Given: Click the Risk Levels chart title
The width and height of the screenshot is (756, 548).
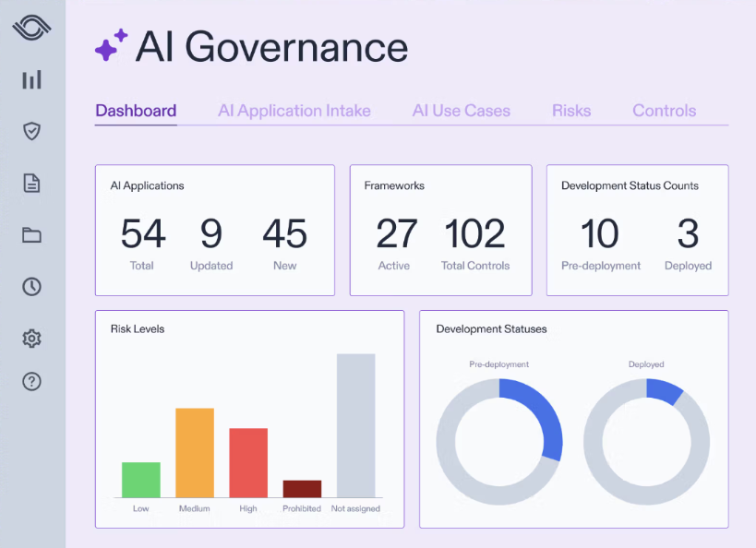Looking at the screenshot, I should pos(138,328).
